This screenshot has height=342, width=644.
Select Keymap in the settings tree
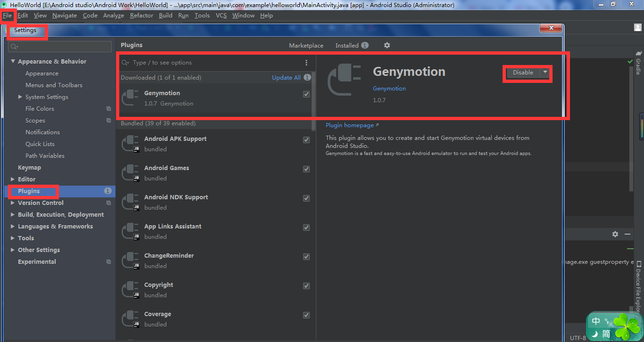point(29,168)
